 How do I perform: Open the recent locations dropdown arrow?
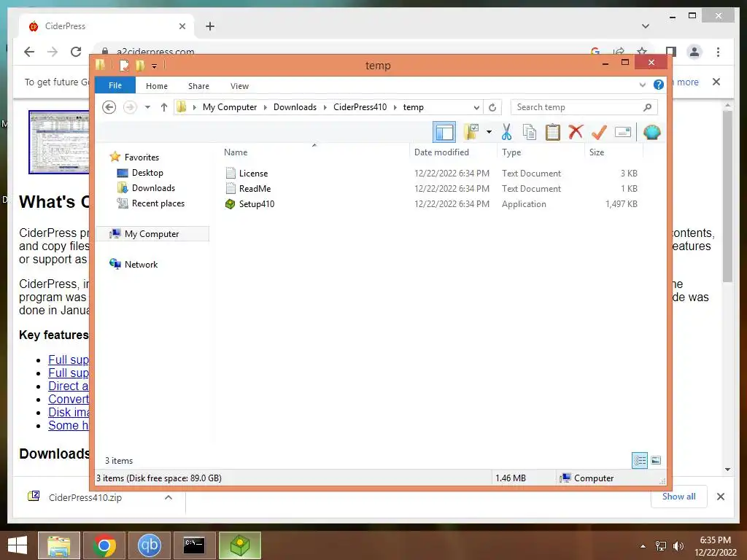tap(147, 107)
